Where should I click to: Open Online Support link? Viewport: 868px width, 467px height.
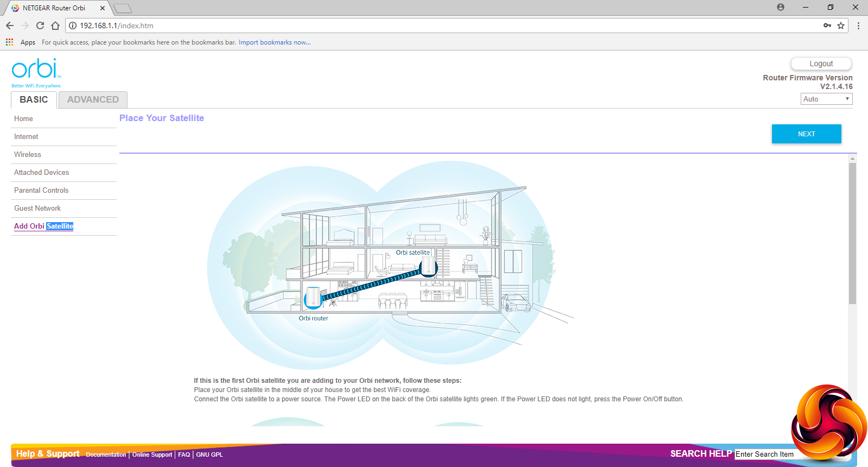point(152,455)
